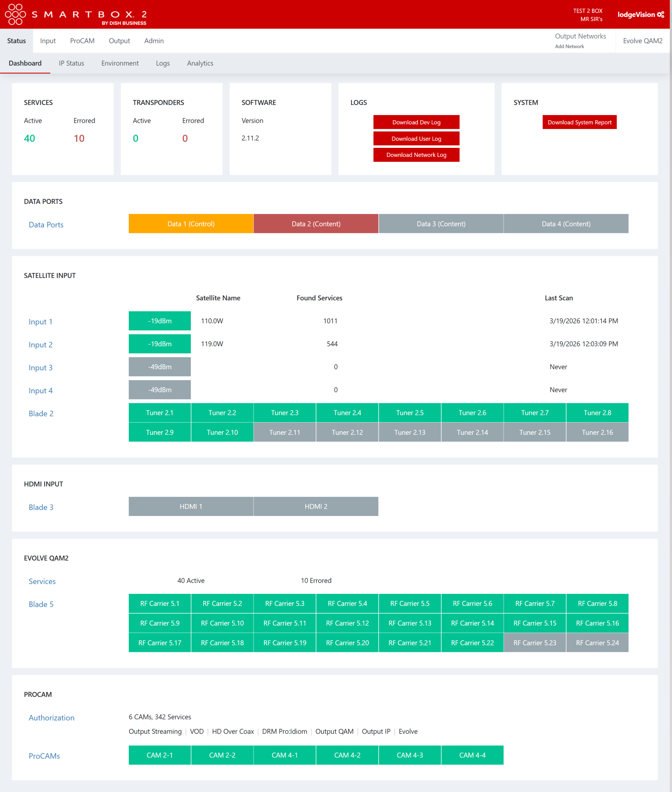Click the errored Data 2 (Content) tile
The image size is (672, 792).
(x=316, y=224)
